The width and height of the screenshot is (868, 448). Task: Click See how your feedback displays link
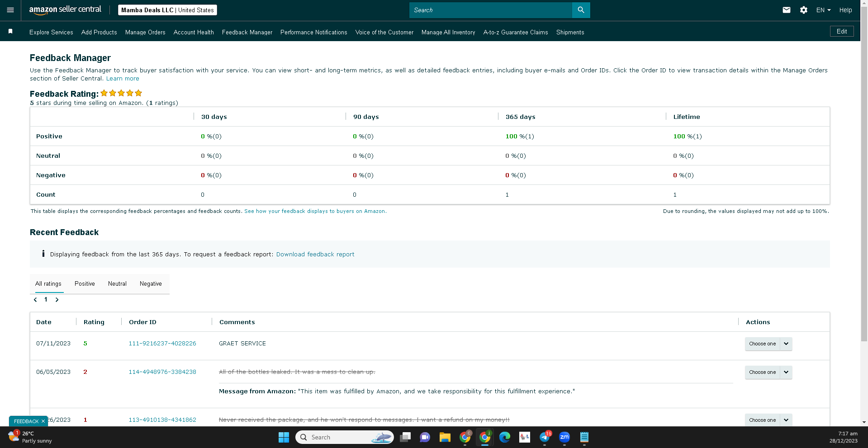[315, 211]
